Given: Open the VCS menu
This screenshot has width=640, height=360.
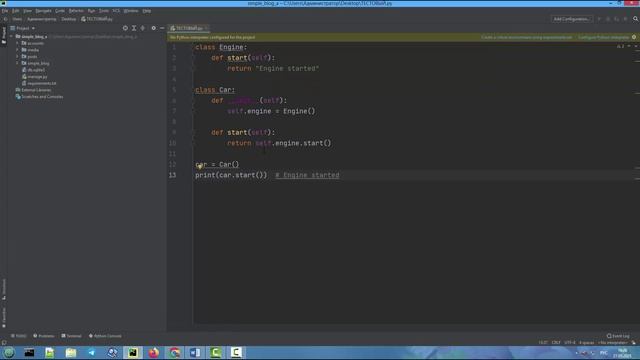Looking at the screenshot, I should click(116, 11).
